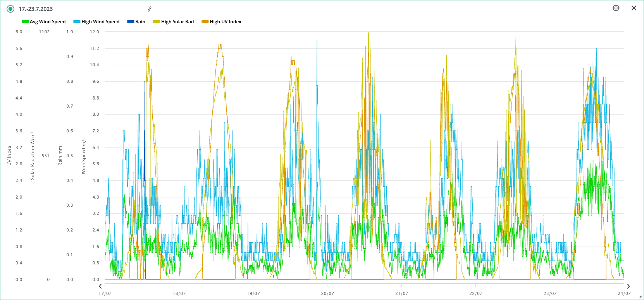
Task: Click the Wind Speed m/s axis label
Action: click(x=84, y=156)
